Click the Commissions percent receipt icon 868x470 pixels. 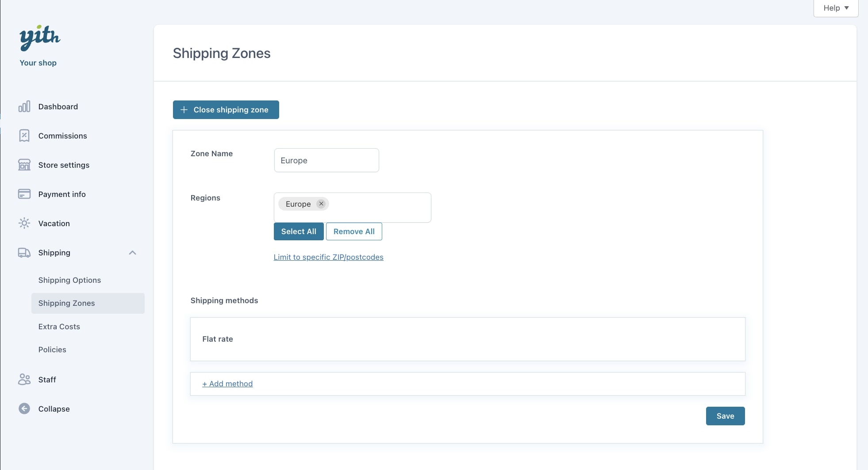[24, 136]
